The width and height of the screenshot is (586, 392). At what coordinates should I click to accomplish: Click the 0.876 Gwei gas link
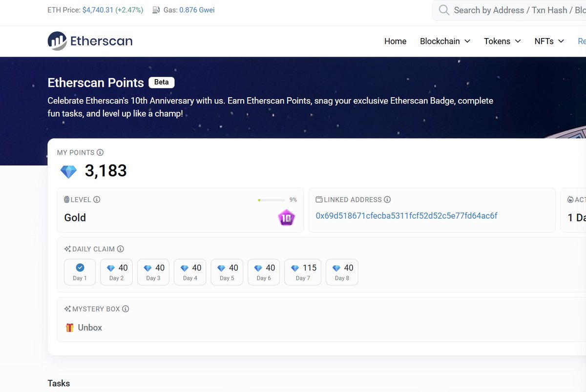[197, 10]
